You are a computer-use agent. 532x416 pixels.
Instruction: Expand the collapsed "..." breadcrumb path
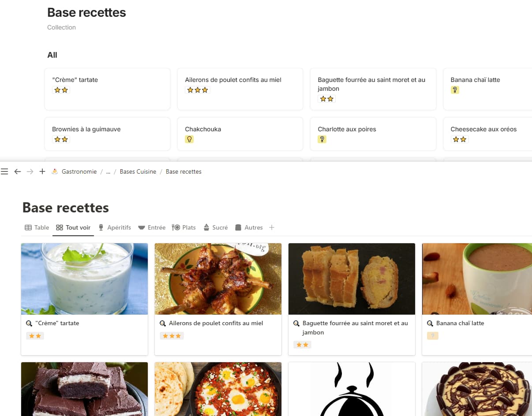tap(108, 171)
